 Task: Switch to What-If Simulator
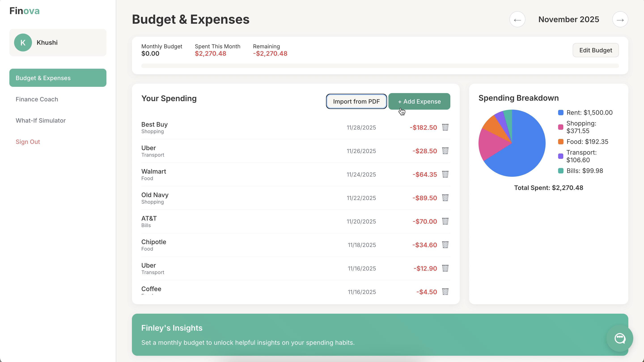40,121
